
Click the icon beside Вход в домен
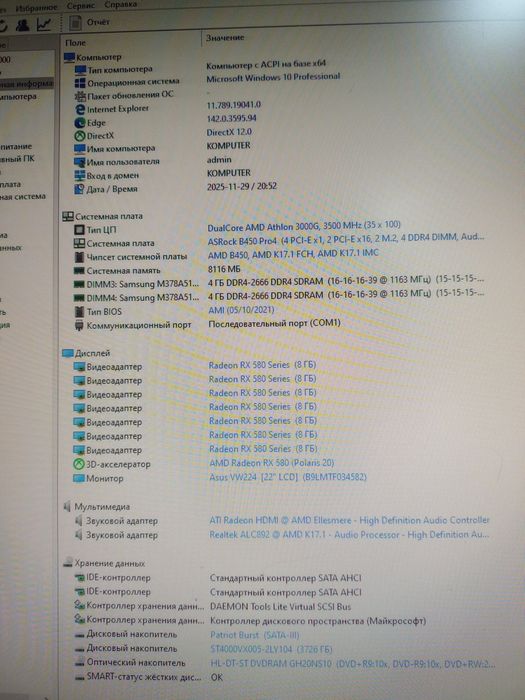coord(80,175)
